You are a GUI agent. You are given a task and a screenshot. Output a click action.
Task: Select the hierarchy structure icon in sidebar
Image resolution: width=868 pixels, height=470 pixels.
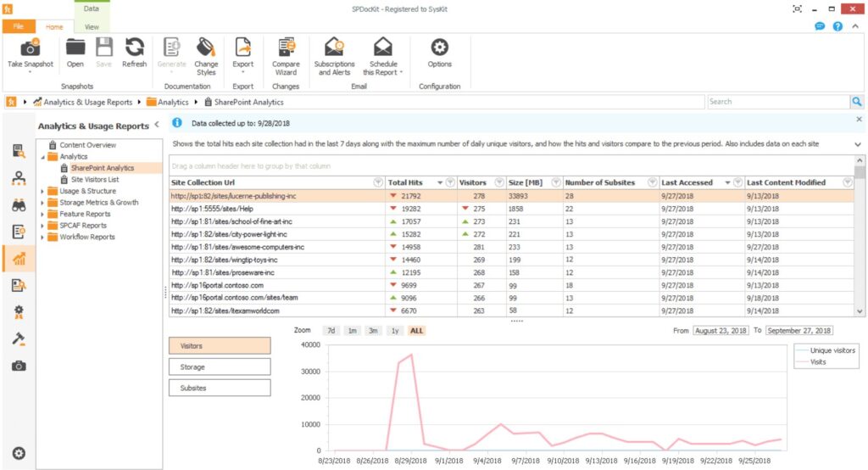click(x=19, y=178)
